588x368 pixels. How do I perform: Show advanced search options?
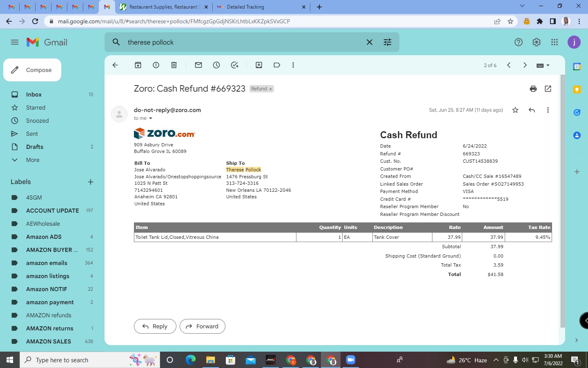point(388,42)
